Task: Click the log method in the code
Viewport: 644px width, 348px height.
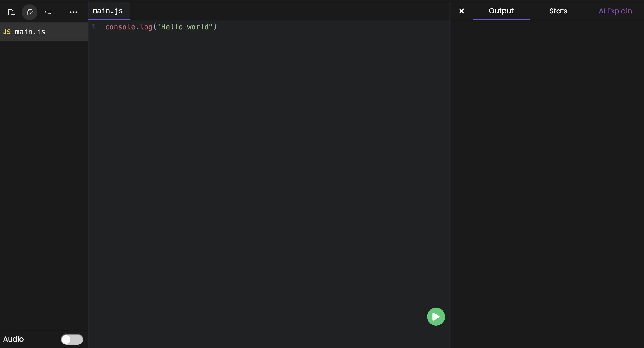Action: point(146,27)
